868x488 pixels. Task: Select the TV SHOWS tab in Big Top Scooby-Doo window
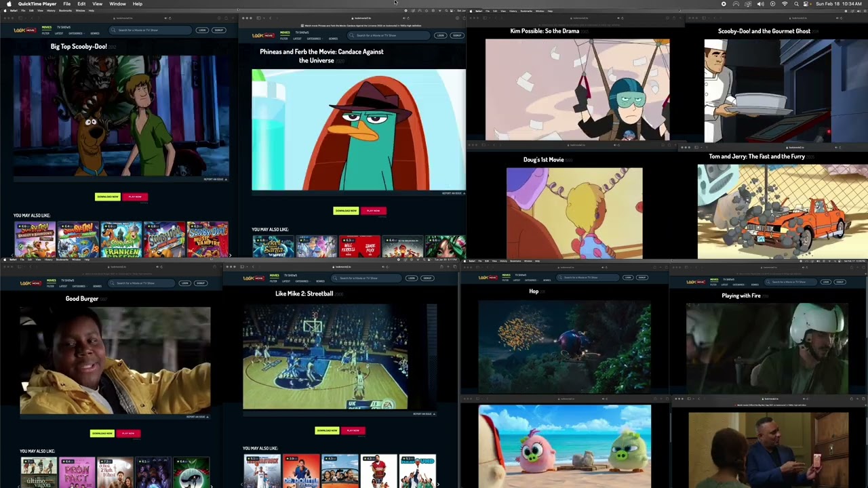(x=63, y=27)
